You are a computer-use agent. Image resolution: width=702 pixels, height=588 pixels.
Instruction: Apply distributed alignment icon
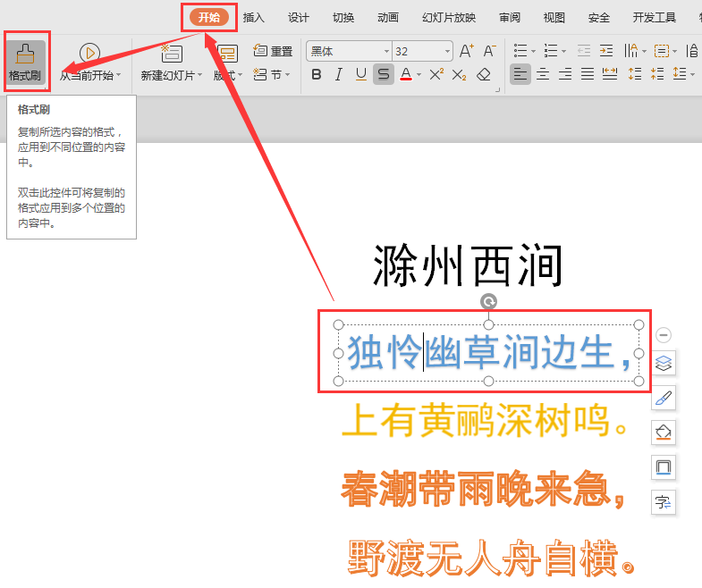[x=610, y=74]
